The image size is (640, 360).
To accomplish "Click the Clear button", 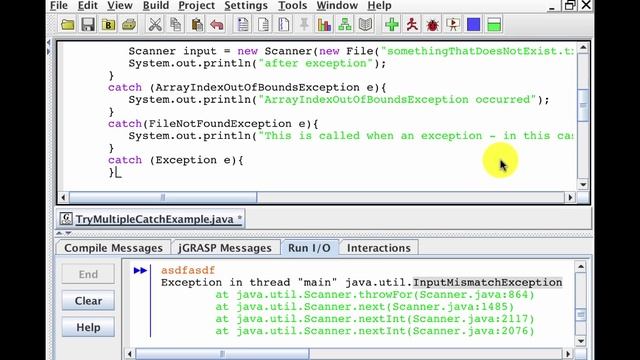I will coord(88,301).
